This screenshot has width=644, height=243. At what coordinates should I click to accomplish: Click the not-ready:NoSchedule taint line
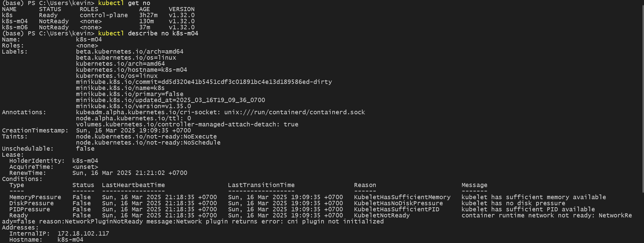point(148,143)
